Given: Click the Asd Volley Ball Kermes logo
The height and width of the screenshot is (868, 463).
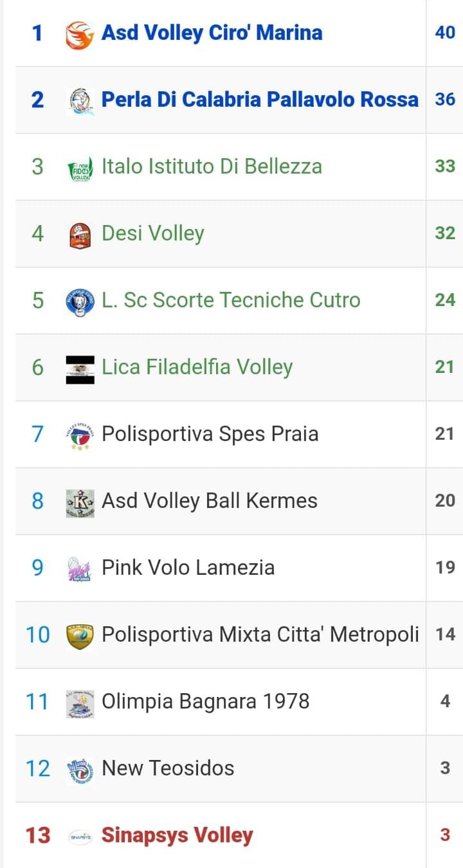Looking at the screenshot, I should point(80,502).
